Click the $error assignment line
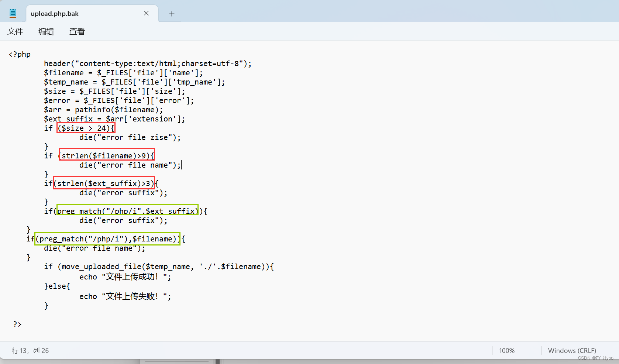 (119, 100)
